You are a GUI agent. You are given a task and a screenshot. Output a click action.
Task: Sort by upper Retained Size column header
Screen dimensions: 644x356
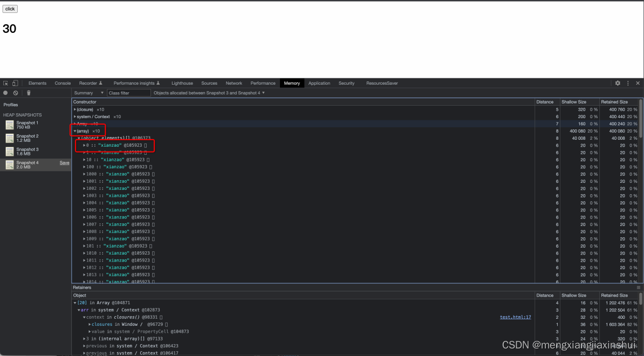(x=619, y=102)
